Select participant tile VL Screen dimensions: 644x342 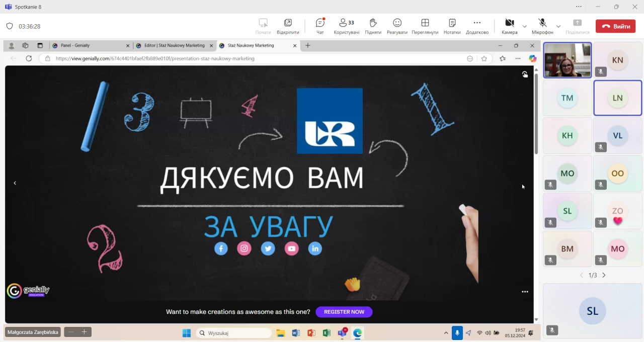point(617,135)
